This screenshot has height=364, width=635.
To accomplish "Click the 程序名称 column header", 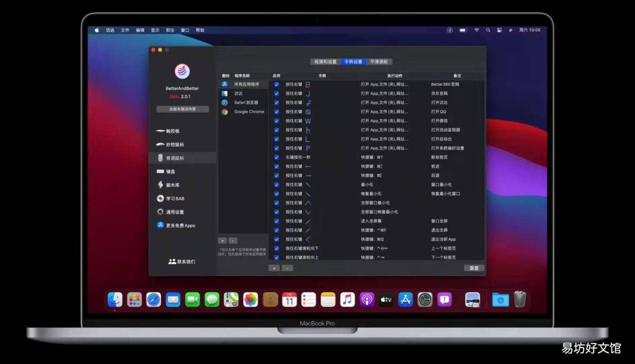I will pyautogui.click(x=242, y=76).
